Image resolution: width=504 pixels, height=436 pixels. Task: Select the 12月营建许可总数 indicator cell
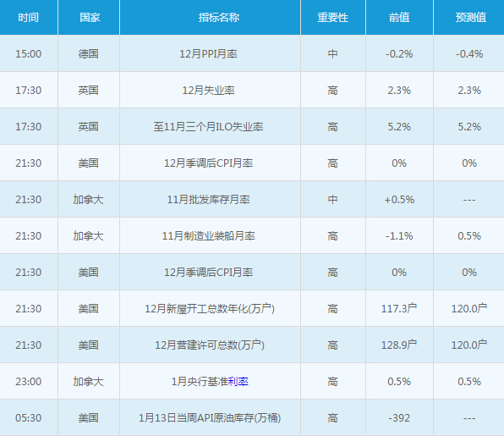pos(211,345)
